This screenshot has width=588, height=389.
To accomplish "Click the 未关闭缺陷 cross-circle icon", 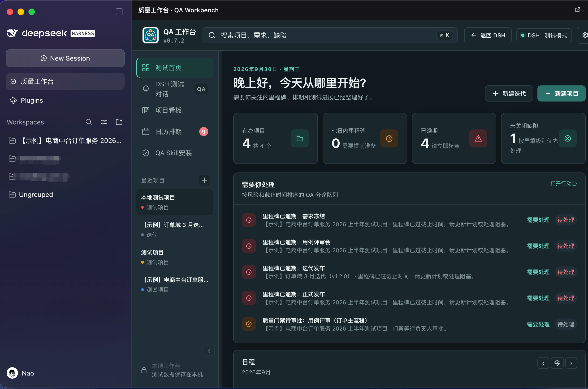I will [x=567, y=138].
